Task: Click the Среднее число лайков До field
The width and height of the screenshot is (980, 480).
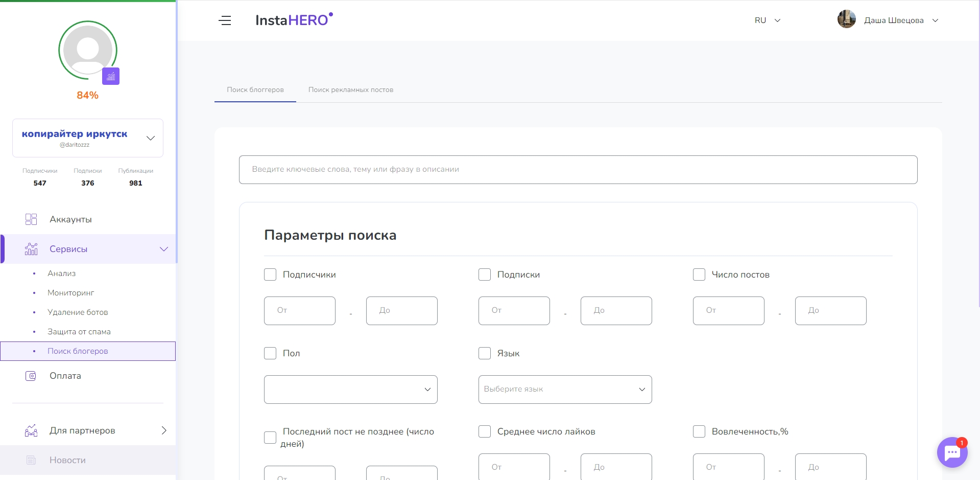Action: 616,467
